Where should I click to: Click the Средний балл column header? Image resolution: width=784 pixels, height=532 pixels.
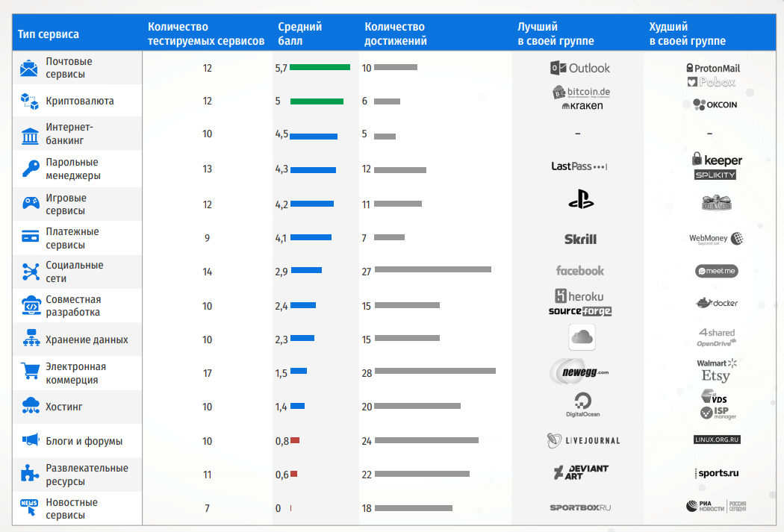[299, 34]
